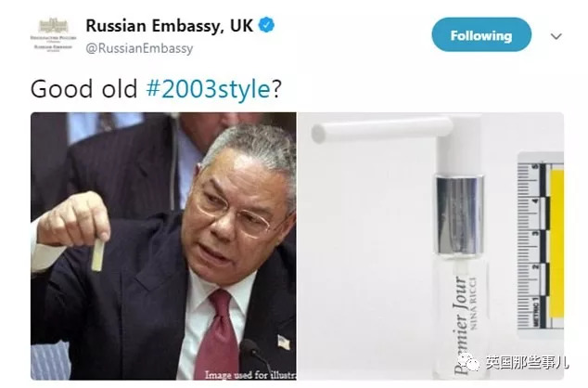Click the yellow strip on the ruler
588x388 pixels.
click(x=557, y=243)
